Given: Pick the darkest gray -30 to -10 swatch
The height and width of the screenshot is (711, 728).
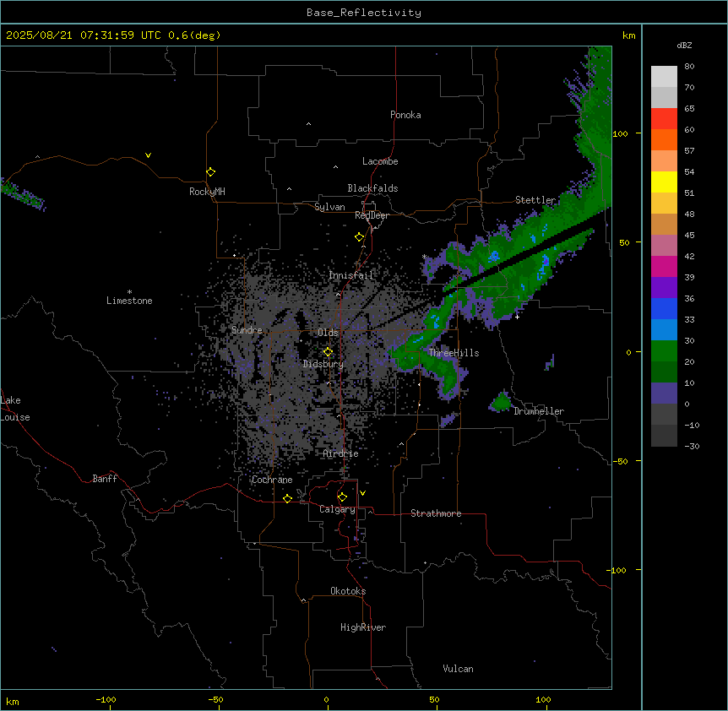Looking at the screenshot, I should tap(664, 436).
